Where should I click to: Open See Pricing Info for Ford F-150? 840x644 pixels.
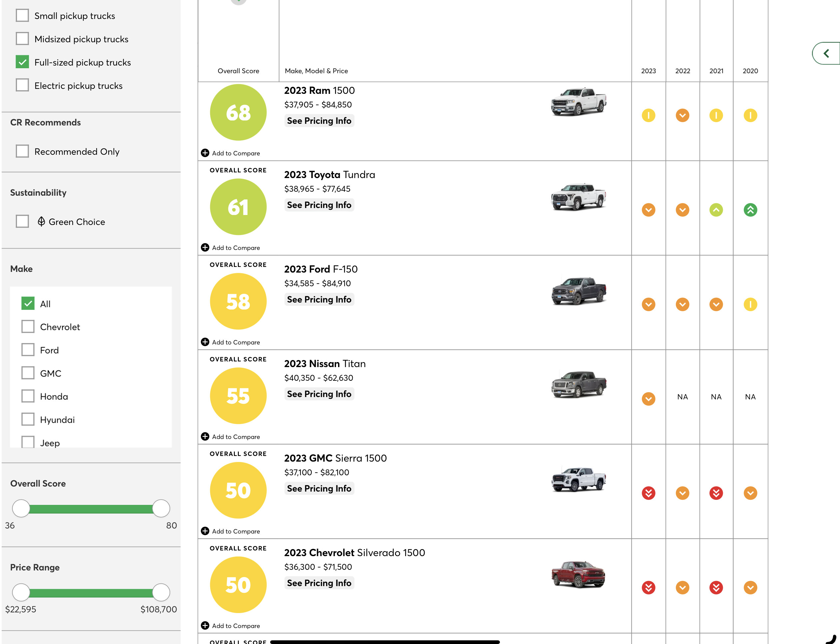(x=319, y=300)
